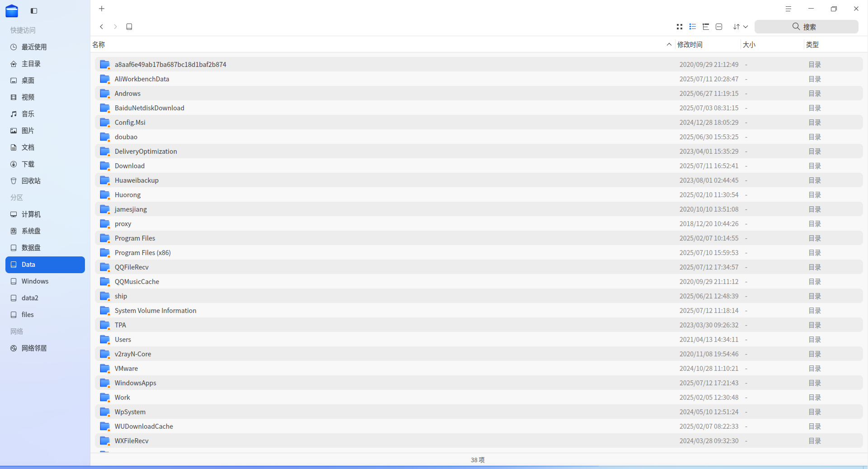Select files partition in sidebar

click(45, 315)
